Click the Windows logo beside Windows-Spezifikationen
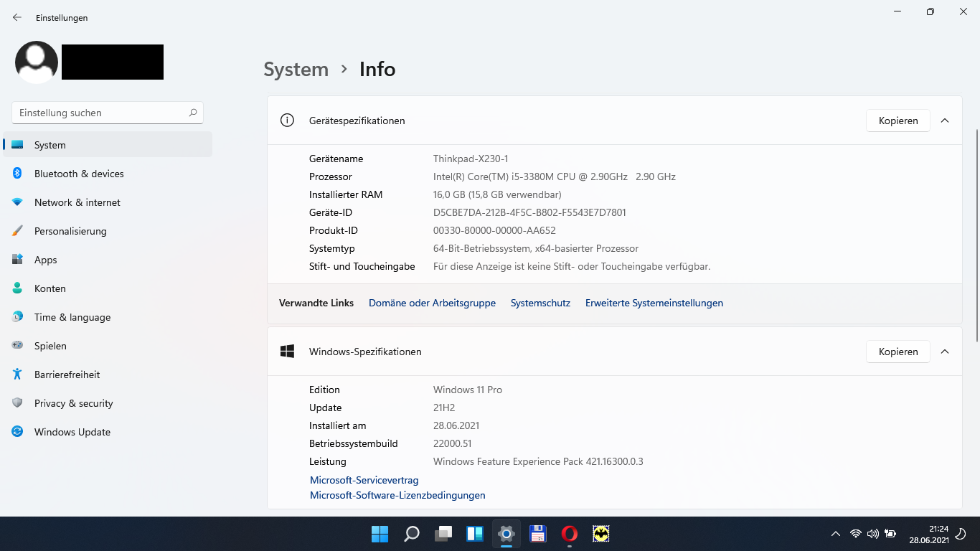 point(287,352)
